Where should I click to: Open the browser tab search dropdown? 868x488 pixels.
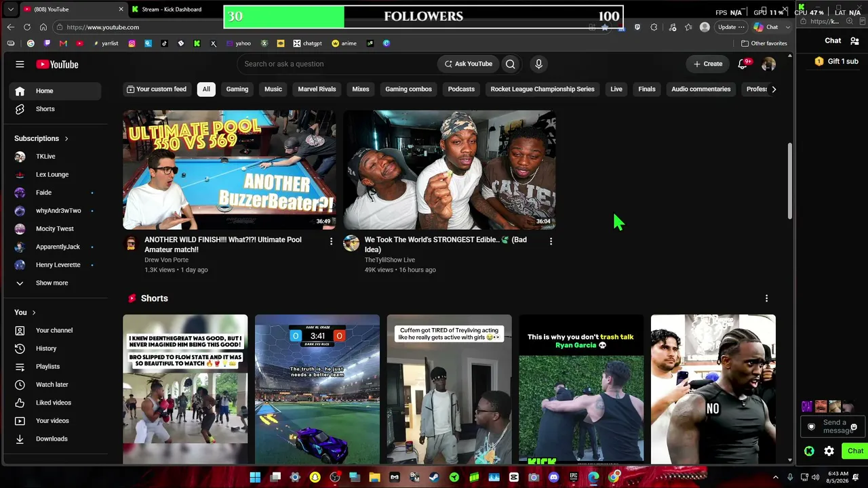point(9,9)
